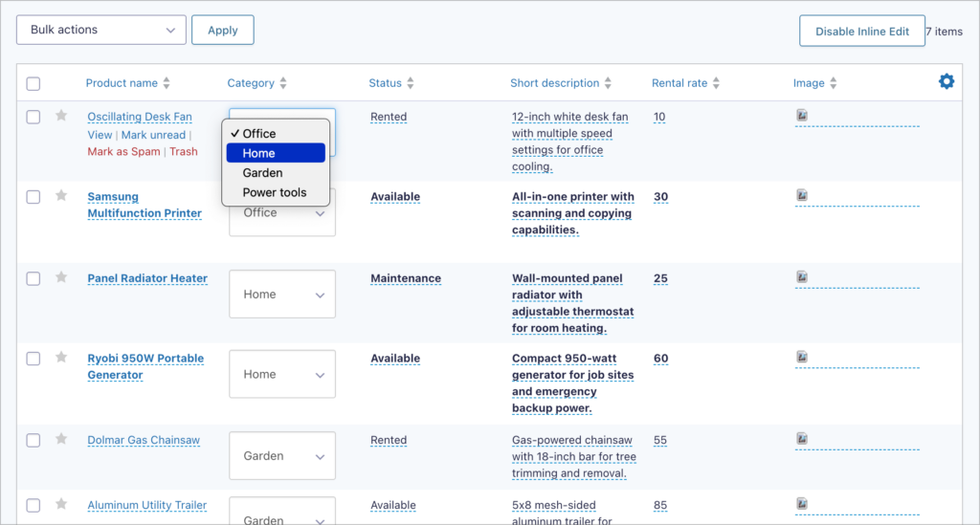980x525 pixels.
Task: Edit description starting 'Gas-powered chainsaw'
Action: click(574, 457)
